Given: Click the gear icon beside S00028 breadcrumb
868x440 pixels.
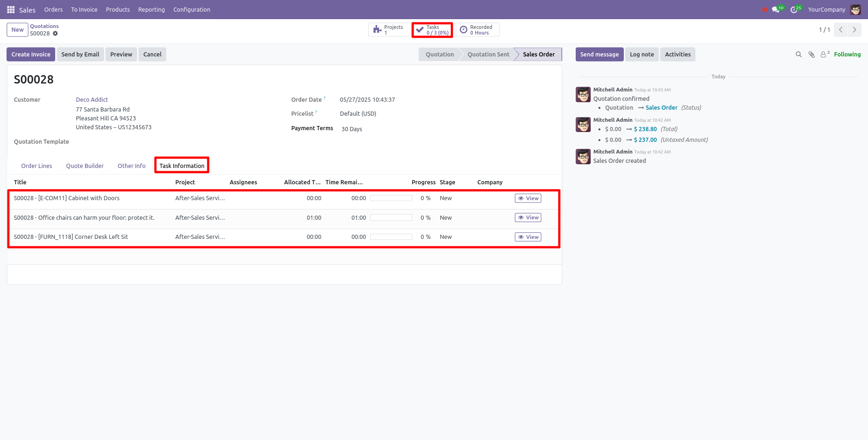Looking at the screenshot, I should point(55,34).
